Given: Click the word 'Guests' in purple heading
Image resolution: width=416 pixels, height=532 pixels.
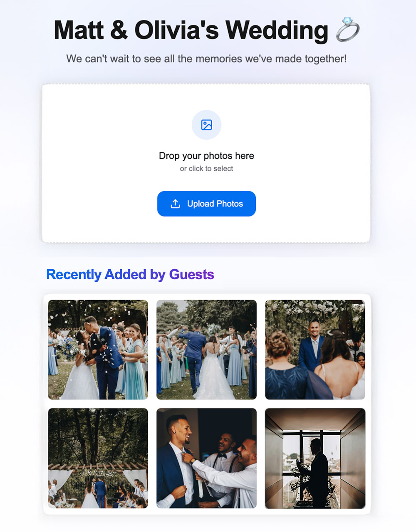Looking at the screenshot, I should pyautogui.click(x=191, y=274).
